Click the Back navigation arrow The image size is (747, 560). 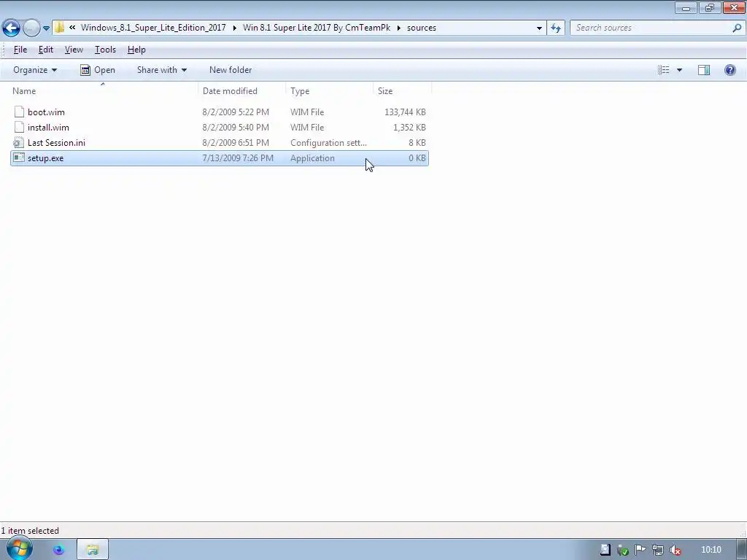coord(11,28)
